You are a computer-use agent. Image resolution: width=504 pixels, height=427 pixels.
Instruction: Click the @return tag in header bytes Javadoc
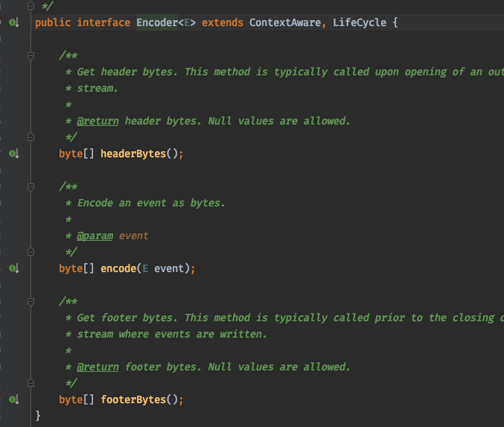pos(98,121)
